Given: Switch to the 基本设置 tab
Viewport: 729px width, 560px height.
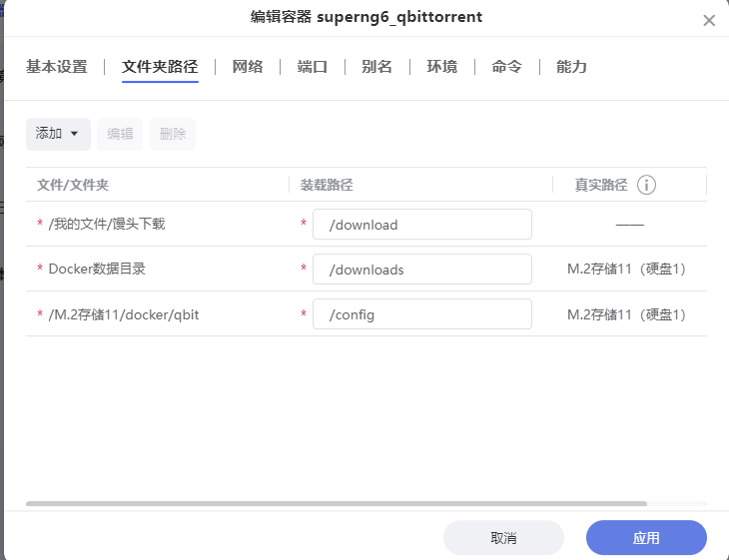Looking at the screenshot, I should 56,67.
